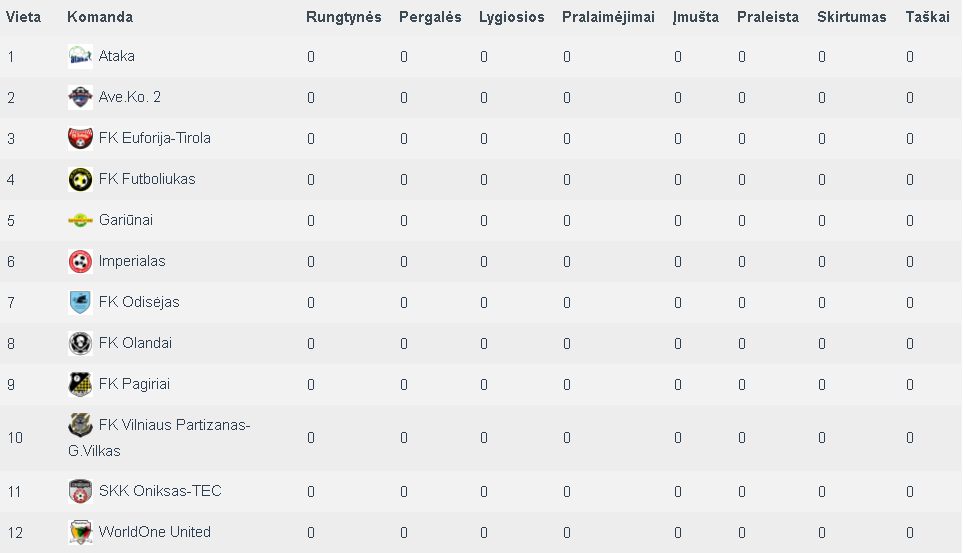963x553 pixels.
Task: Open the SKK Oniksas-TEC logo
Action: [x=80, y=491]
